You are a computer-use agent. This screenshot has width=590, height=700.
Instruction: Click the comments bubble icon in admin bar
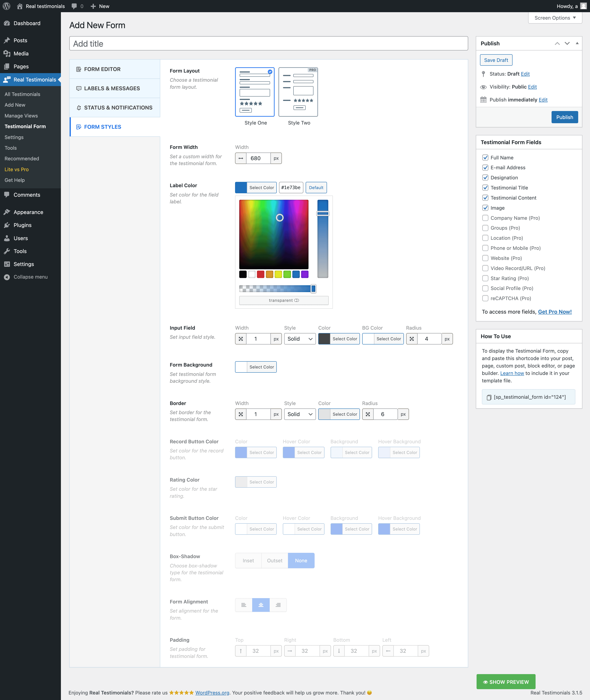[74, 6]
